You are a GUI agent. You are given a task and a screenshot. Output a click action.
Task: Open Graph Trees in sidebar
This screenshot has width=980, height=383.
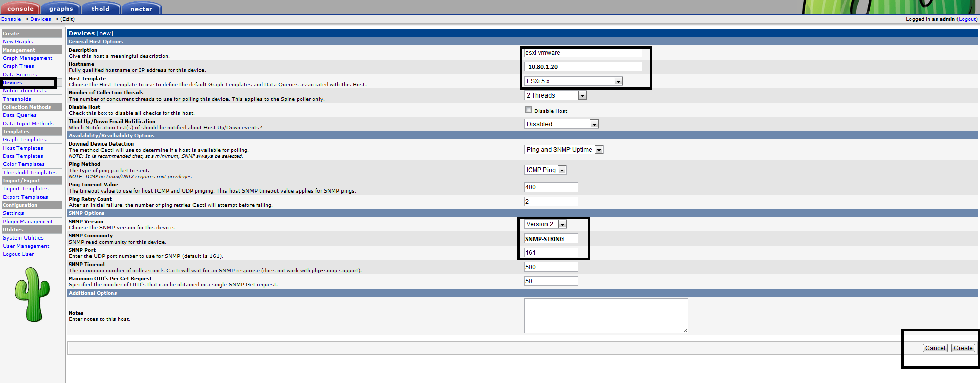(18, 66)
